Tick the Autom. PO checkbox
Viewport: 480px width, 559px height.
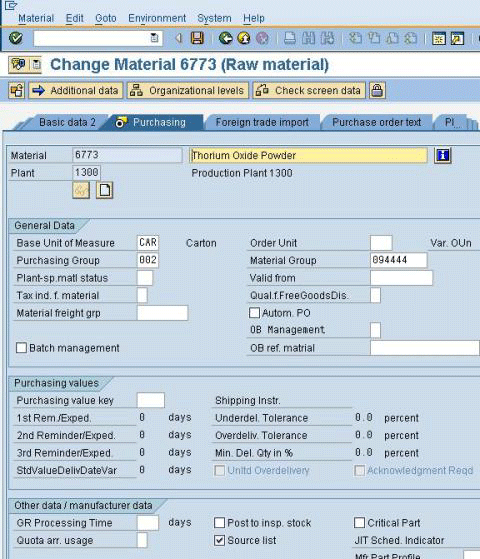point(254,313)
